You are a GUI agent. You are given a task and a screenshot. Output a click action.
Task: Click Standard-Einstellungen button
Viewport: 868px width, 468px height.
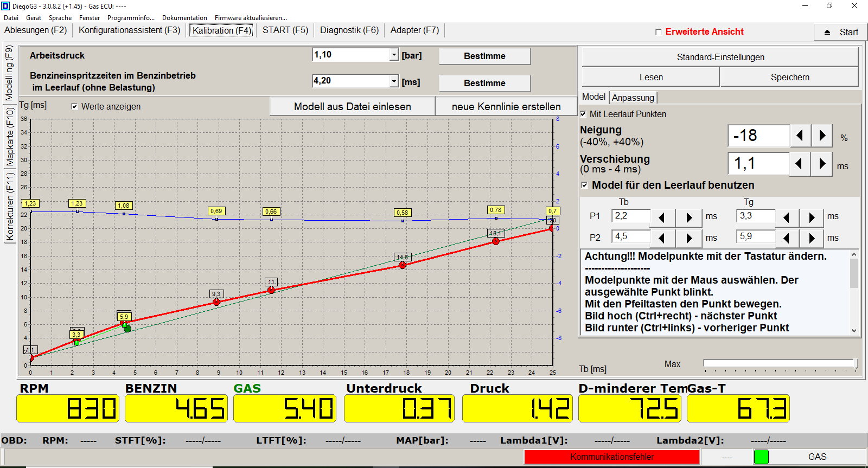[x=720, y=57]
